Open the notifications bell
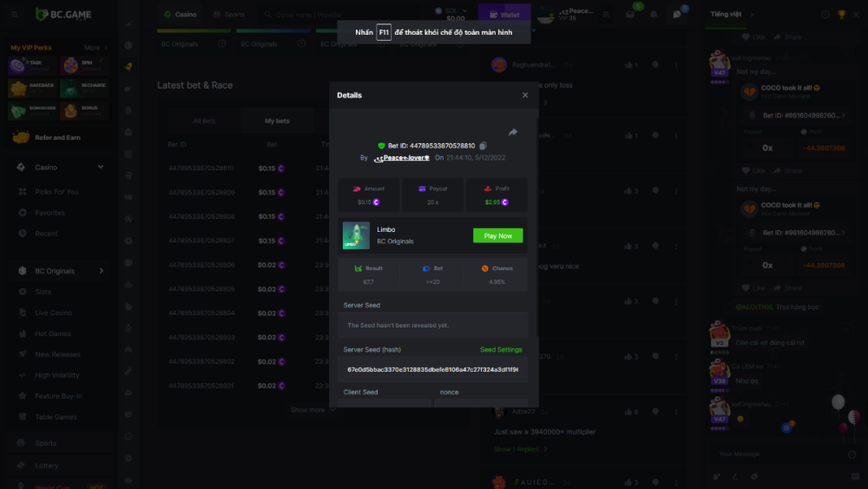Screen dimensions: 868x489 coord(653,15)
